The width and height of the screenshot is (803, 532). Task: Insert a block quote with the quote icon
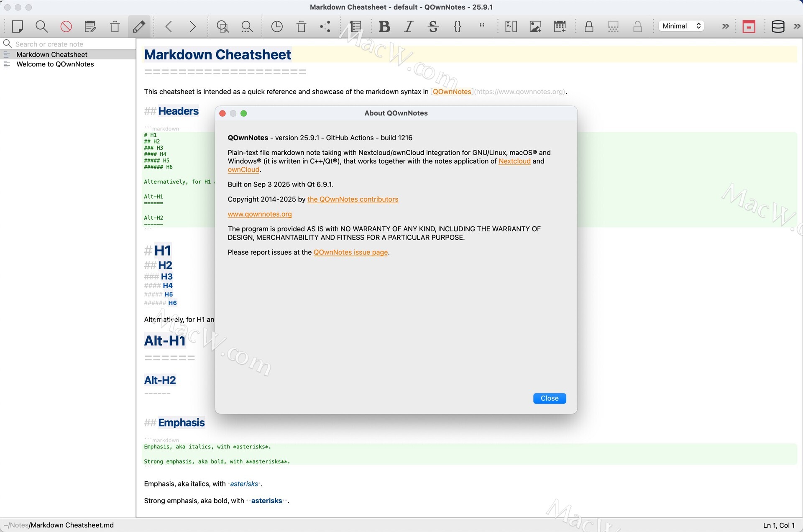[x=482, y=26]
